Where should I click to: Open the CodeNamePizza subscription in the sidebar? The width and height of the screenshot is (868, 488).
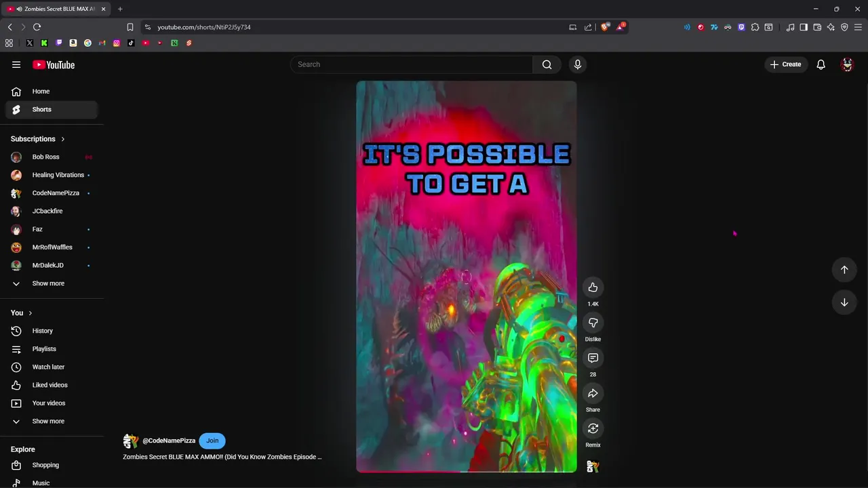pos(52,193)
